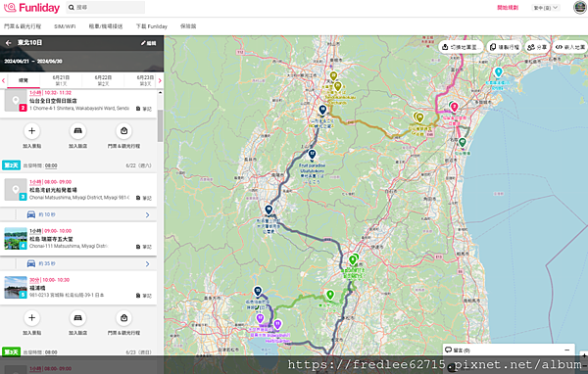This screenshot has width=588, height=374.
Task: Click the green 第3天 day badge
Action: tap(11, 351)
